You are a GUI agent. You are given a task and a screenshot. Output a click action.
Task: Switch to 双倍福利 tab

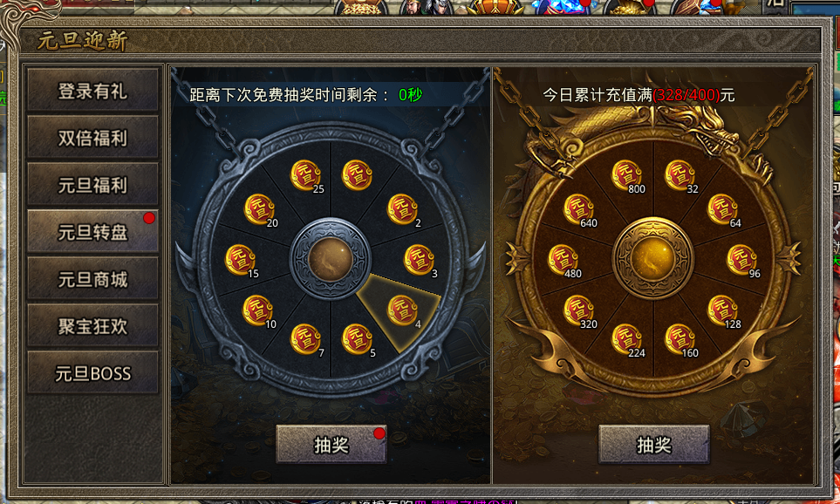(x=92, y=138)
